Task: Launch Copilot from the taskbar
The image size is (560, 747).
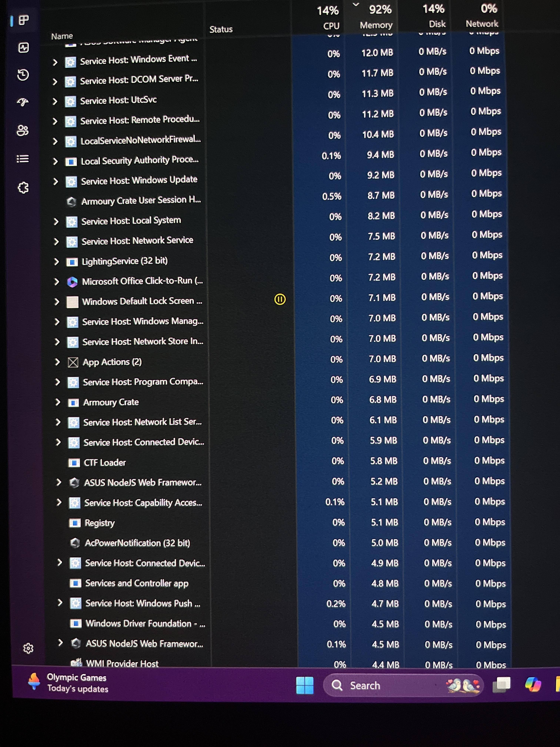Action: (x=533, y=685)
